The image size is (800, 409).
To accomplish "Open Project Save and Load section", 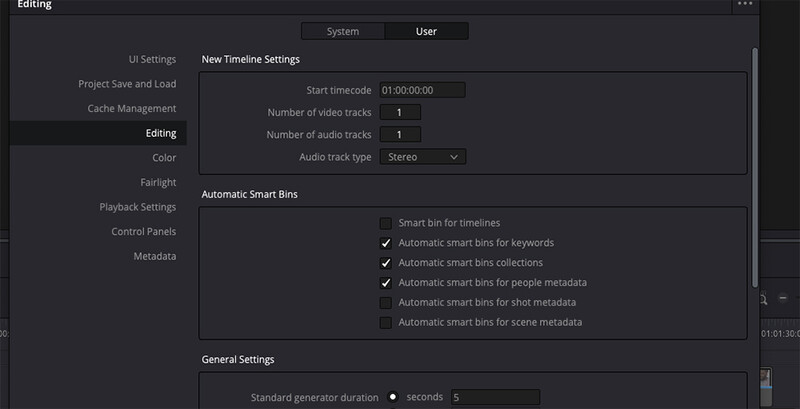I will pos(127,84).
